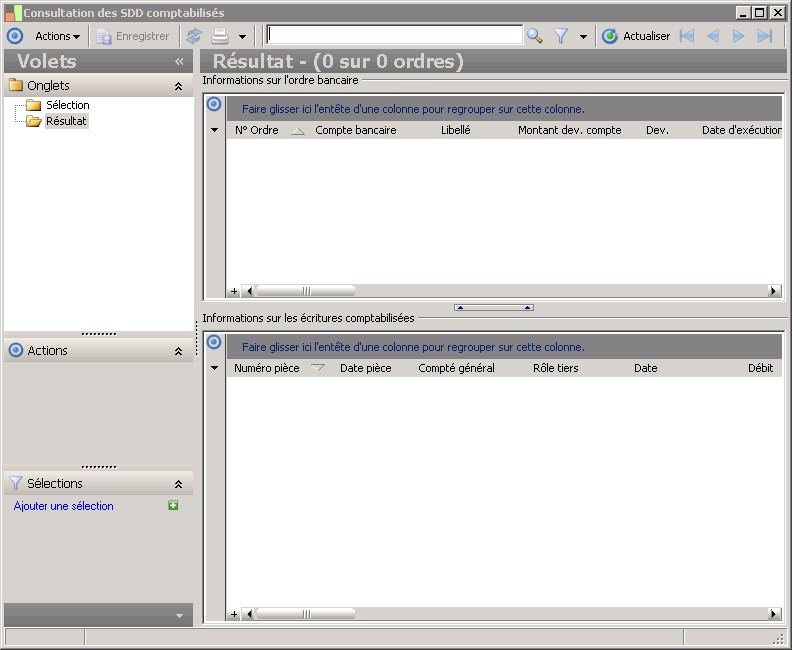Click the Rôle tiers column header
792x650 pixels.
556,368
